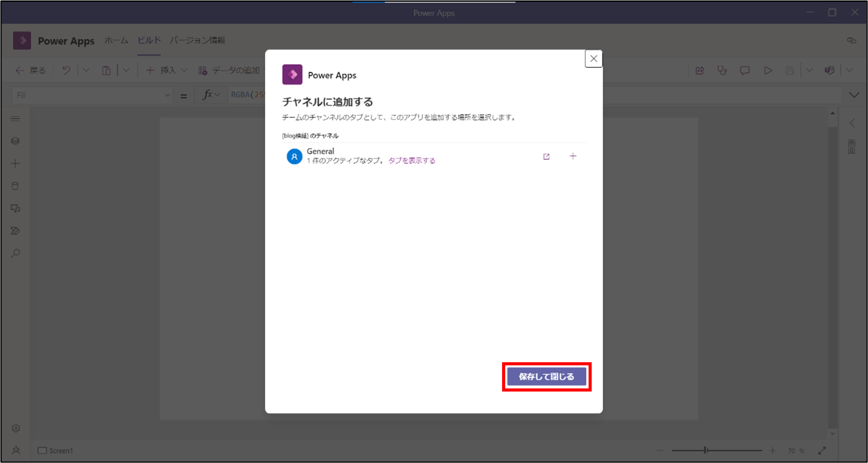Add app to the General channel with plus icon
Image resolution: width=868 pixels, height=463 pixels.
(x=573, y=156)
